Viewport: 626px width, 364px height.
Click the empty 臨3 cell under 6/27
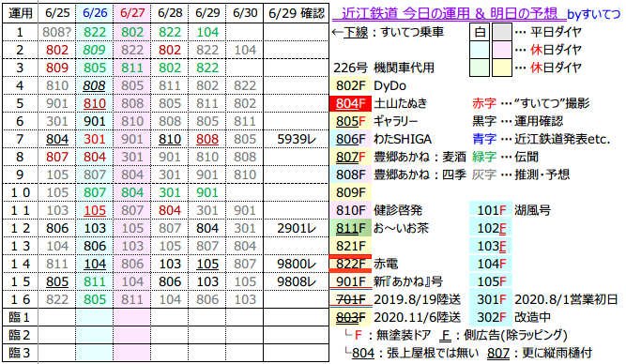pyautogui.click(x=132, y=353)
